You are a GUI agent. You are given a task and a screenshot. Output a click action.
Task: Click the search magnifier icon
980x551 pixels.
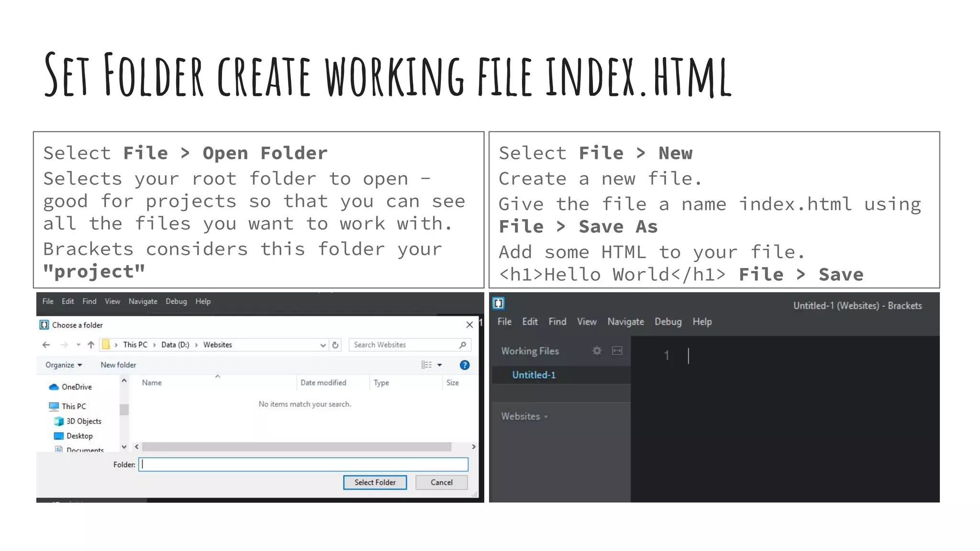click(463, 345)
